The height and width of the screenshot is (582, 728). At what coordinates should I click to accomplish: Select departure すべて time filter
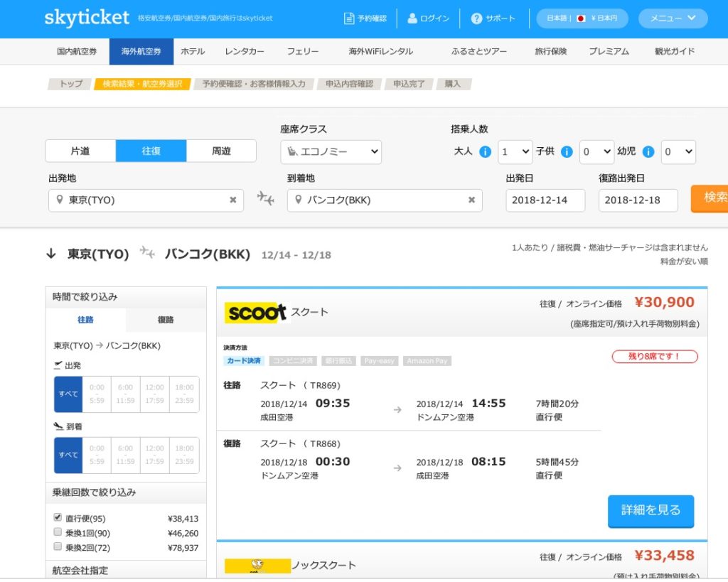point(68,394)
